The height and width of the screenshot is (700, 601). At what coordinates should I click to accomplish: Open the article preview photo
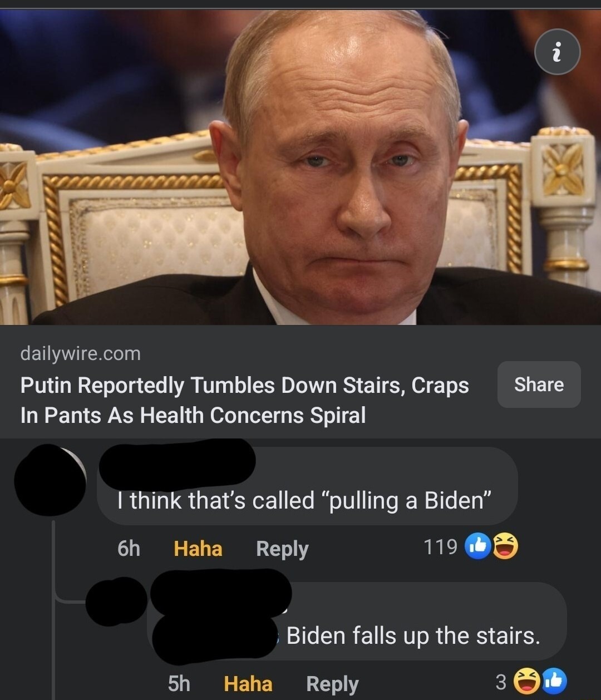[x=300, y=167]
